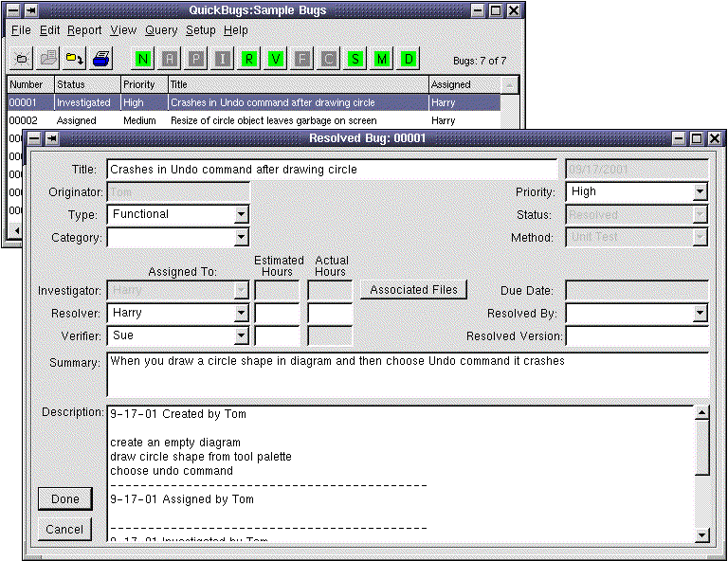Open the View menu
This screenshot has height=561, width=728.
pos(123,30)
